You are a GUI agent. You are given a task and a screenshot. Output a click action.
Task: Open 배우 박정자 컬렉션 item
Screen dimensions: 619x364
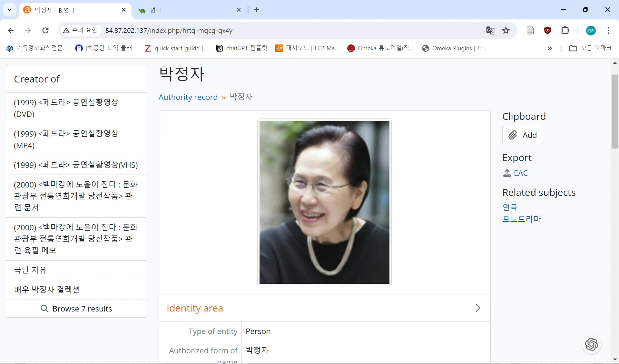click(x=47, y=290)
